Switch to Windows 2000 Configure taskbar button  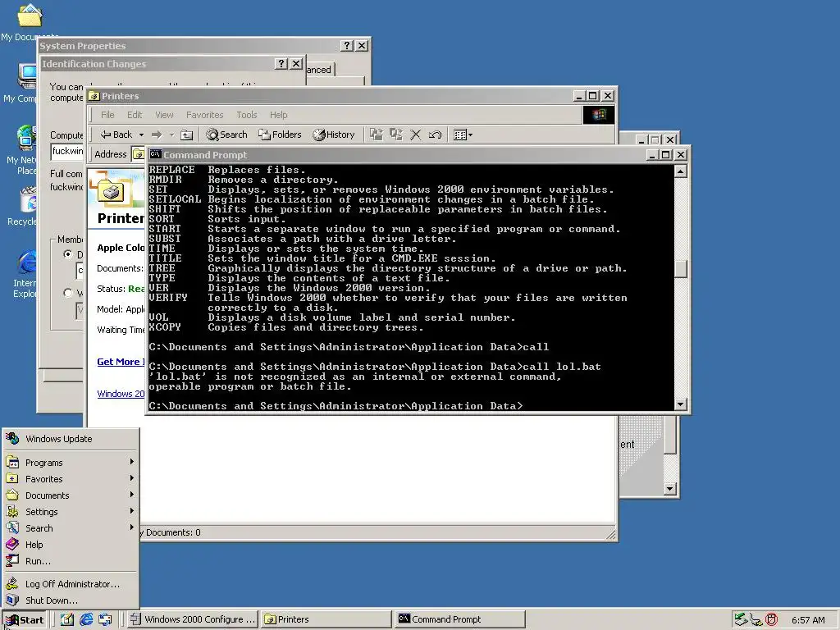[194, 619]
